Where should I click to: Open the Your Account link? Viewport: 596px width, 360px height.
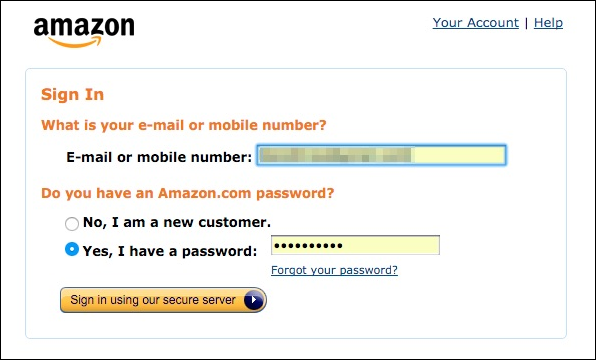click(x=476, y=23)
